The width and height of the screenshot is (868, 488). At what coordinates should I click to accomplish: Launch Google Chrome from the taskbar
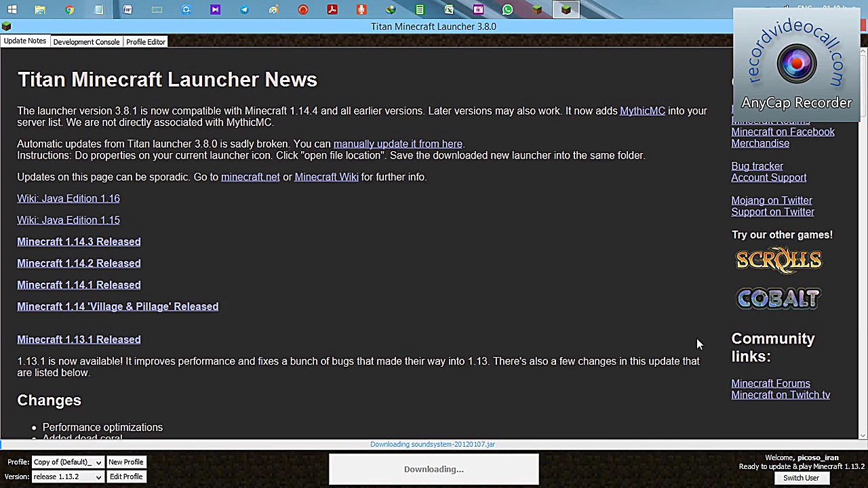[x=69, y=9]
